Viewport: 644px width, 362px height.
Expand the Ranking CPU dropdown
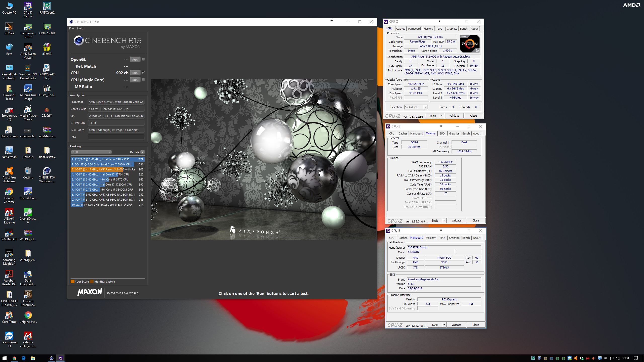(91, 152)
